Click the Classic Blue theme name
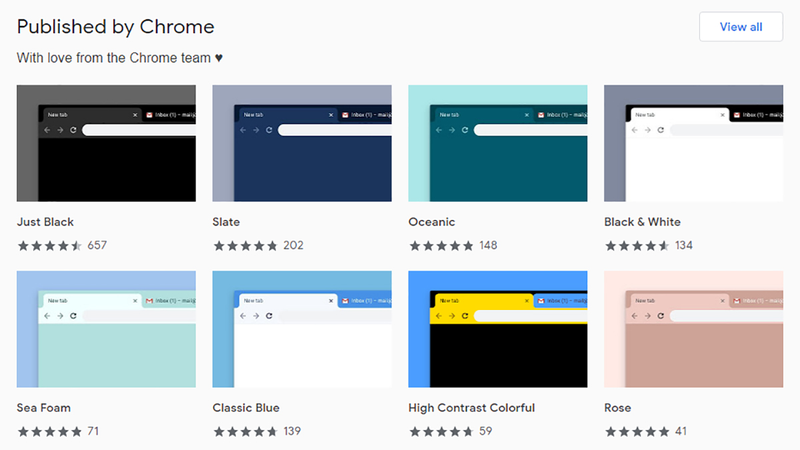 point(246,408)
